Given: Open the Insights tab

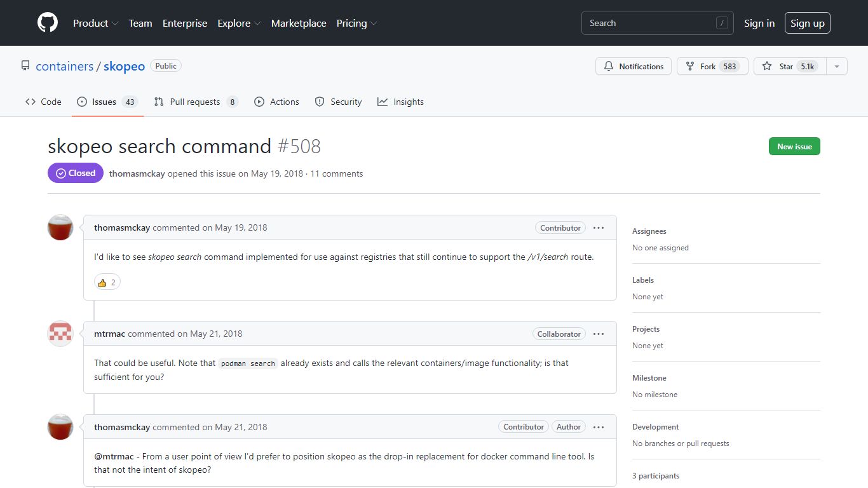Looking at the screenshot, I should pos(400,102).
